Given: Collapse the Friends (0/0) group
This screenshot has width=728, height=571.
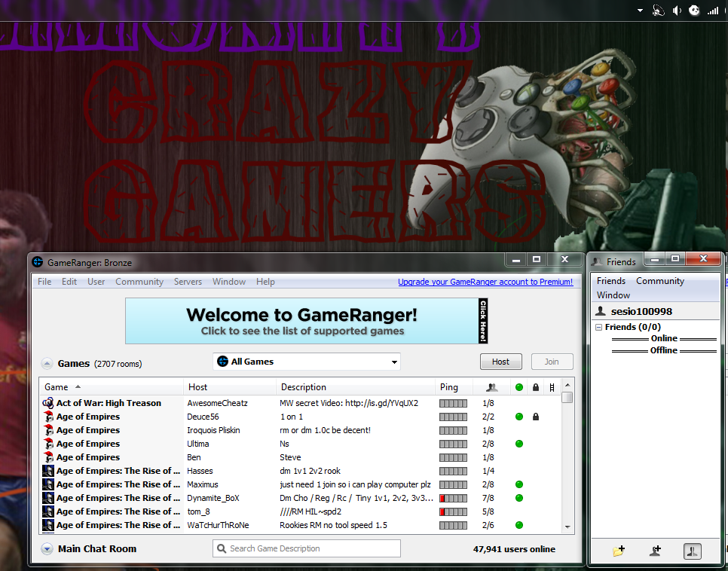Looking at the screenshot, I should [x=599, y=327].
